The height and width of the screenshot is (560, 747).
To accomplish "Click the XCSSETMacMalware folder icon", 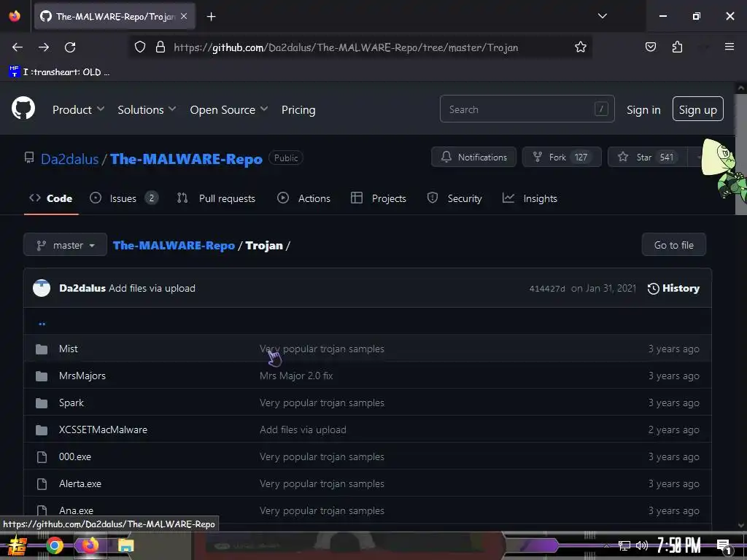I will coord(42,430).
